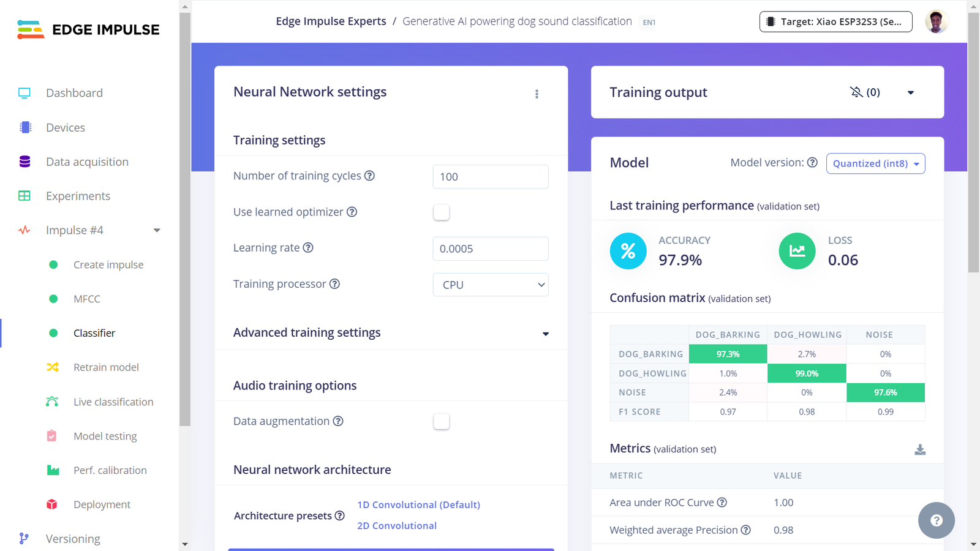
Task: Click the Devices chip icon
Action: point(25,127)
